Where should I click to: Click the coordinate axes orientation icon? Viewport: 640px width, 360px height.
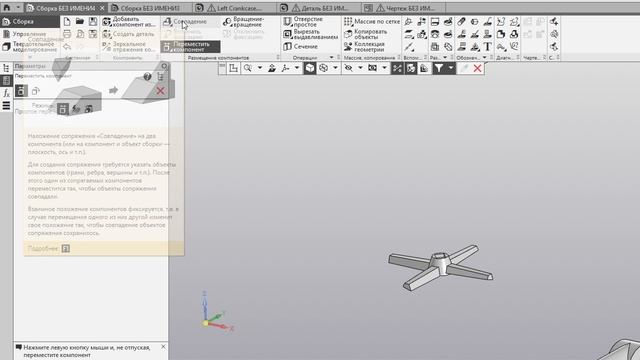click(286, 68)
